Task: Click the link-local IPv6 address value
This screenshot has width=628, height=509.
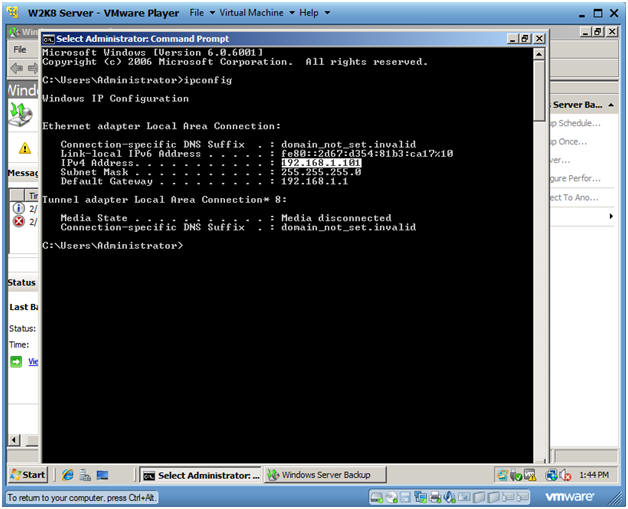Action: point(367,153)
